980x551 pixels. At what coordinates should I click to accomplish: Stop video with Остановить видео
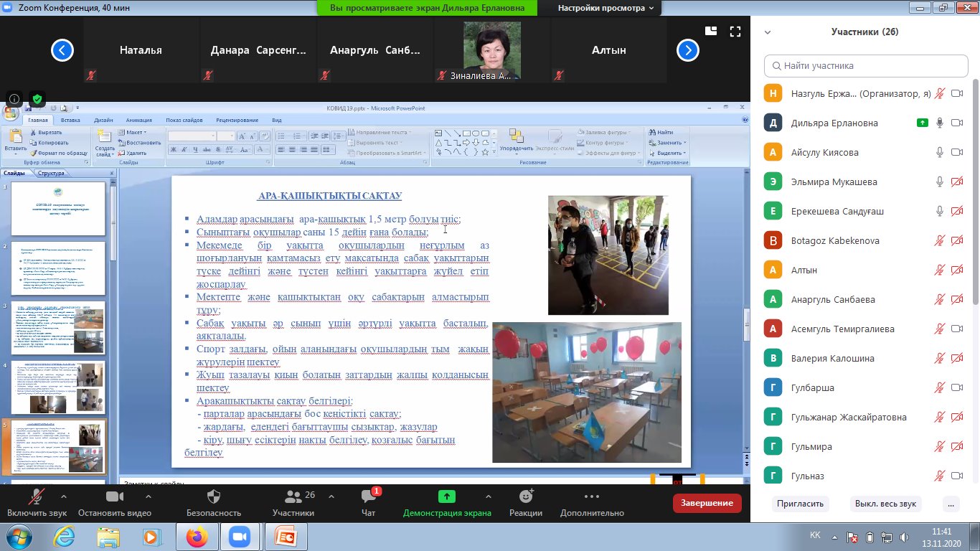point(114,497)
